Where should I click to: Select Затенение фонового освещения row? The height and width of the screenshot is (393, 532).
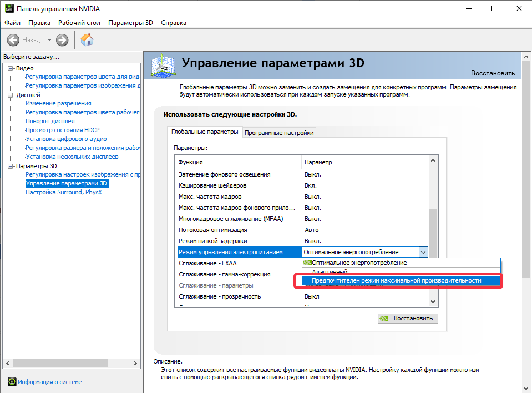(303, 174)
